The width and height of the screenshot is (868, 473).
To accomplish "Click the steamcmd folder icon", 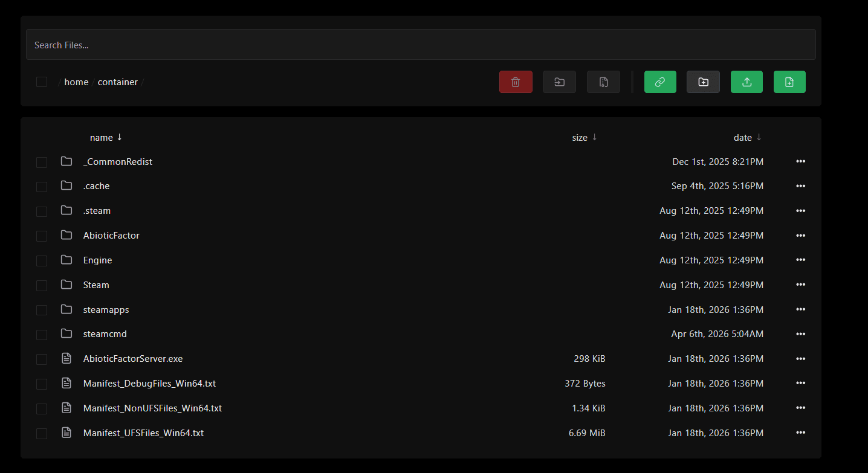I will click(66, 334).
